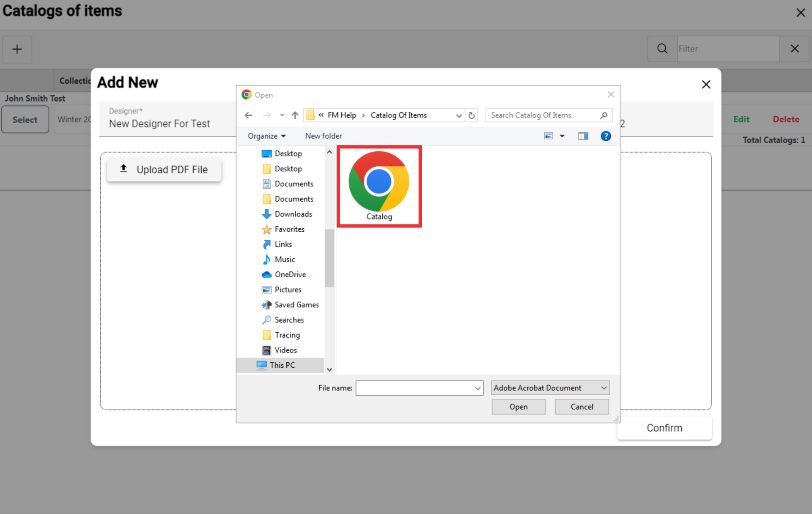Image resolution: width=812 pixels, height=514 pixels.
Task: Open Pictures in navigation pane
Action: click(282, 290)
